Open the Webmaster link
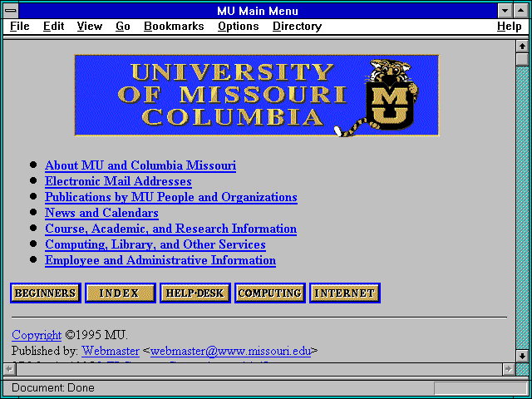The height and width of the screenshot is (399, 532). (x=111, y=351)
